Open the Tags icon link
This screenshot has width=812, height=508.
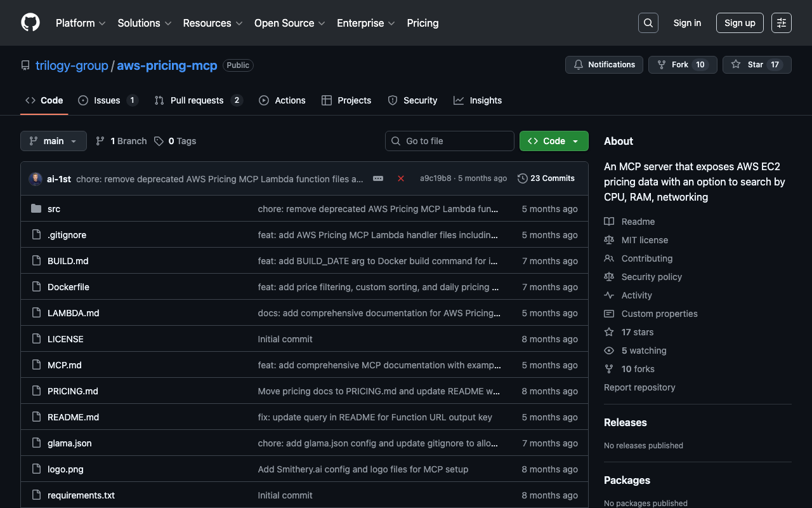click(175, 141)
